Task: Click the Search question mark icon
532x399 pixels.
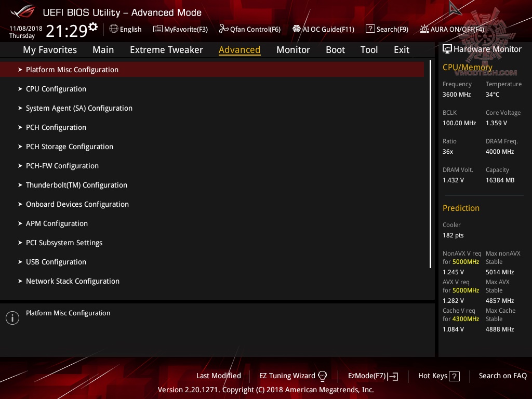Action: [x=370, y=29]
